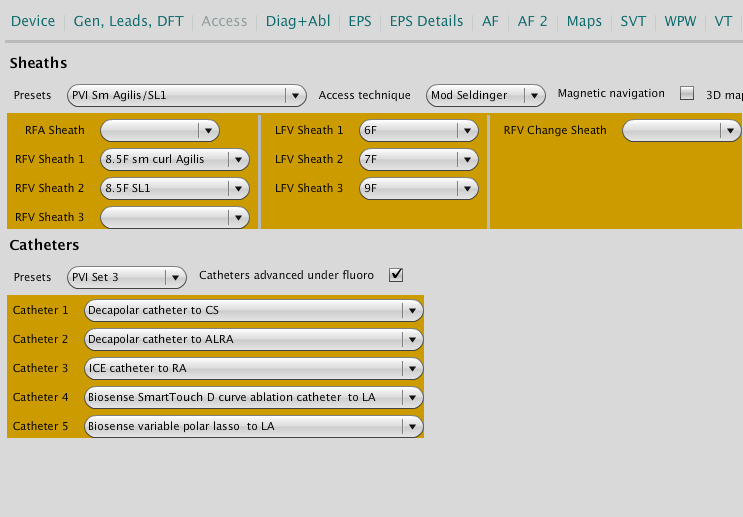Change the LFV Sheath 2 value

[419, 159]
